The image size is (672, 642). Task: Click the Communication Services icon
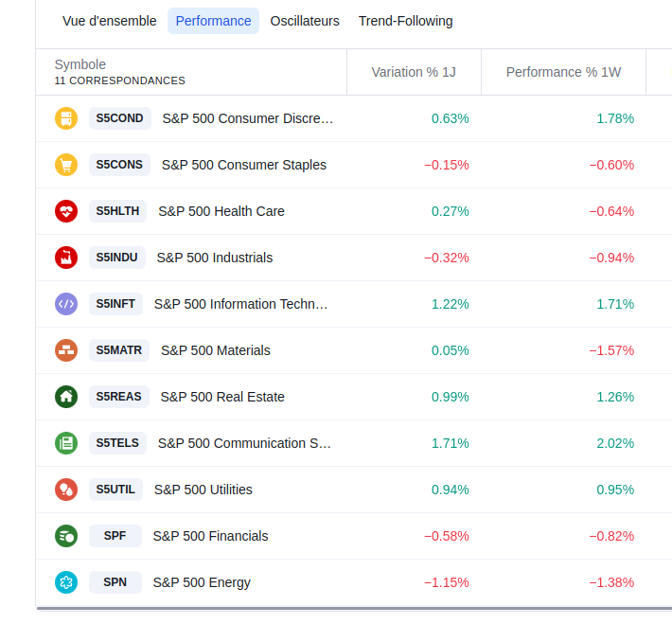coord(65,443)
